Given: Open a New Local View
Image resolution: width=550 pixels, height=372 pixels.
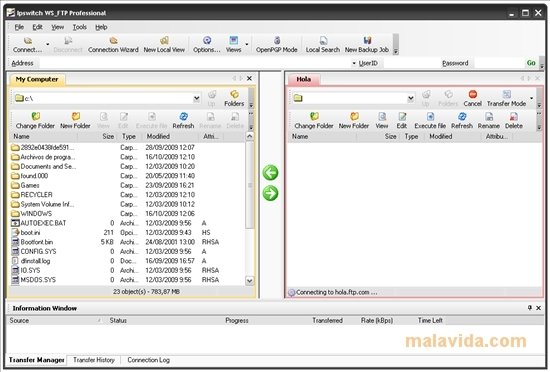Looking at the screenshot, I should point(164,45).
